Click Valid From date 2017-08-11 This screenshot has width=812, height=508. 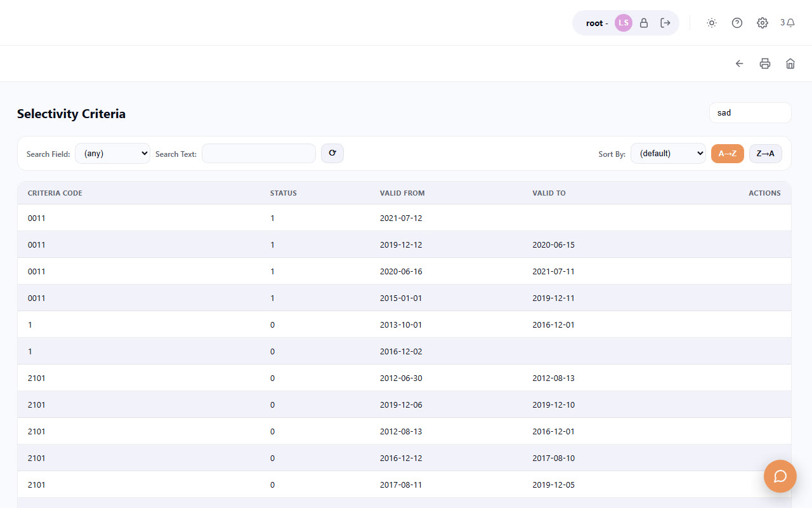coord(401,485)
